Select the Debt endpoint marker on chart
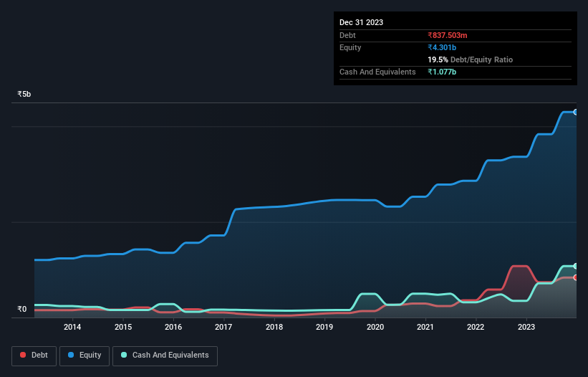 tap(576, 277)
